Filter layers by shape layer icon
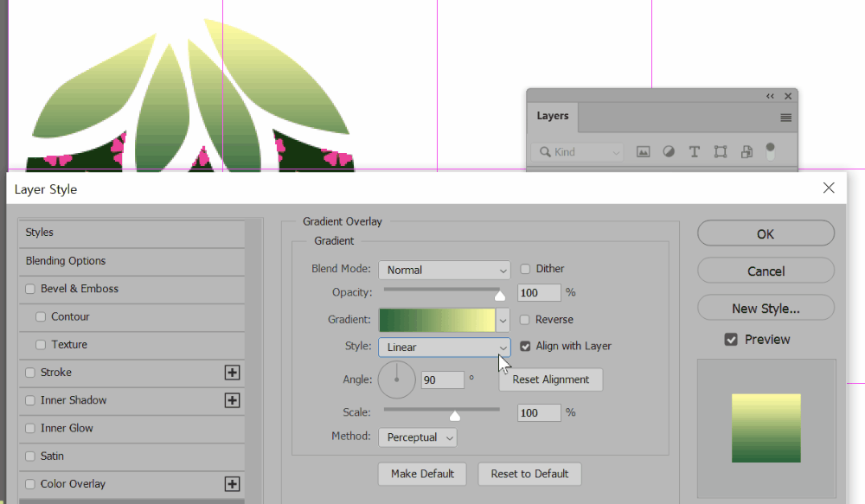865x504 pixels. [721, 151]
